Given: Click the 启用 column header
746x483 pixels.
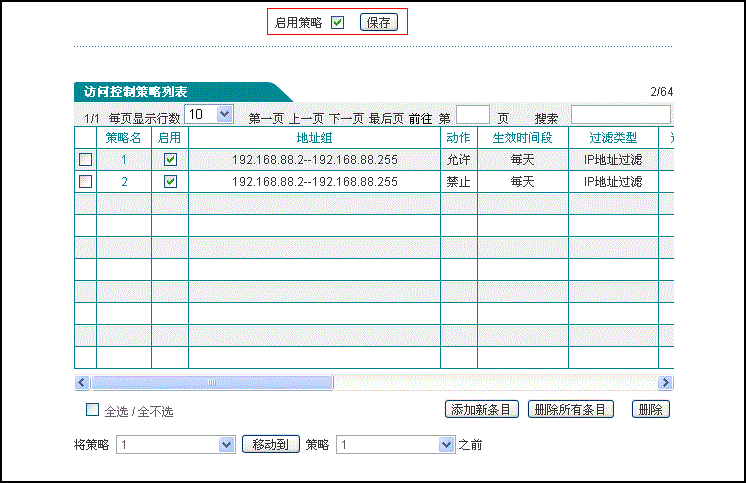Looking at the screenshot, I should click(170, 138).
